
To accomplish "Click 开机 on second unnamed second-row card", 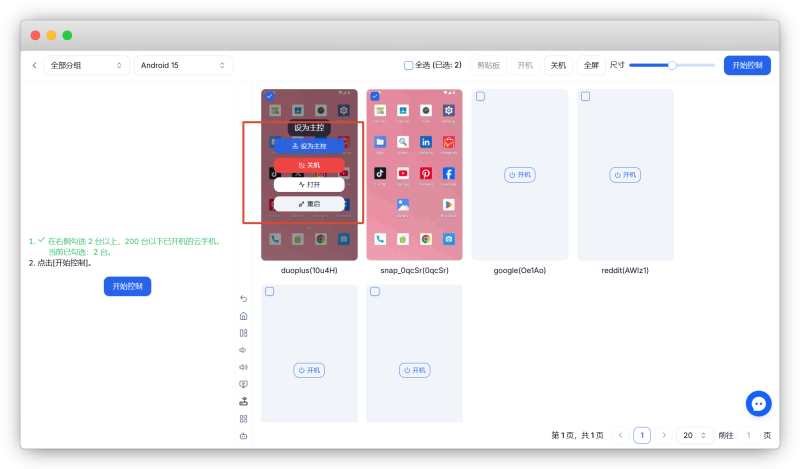I will point(415,370).
